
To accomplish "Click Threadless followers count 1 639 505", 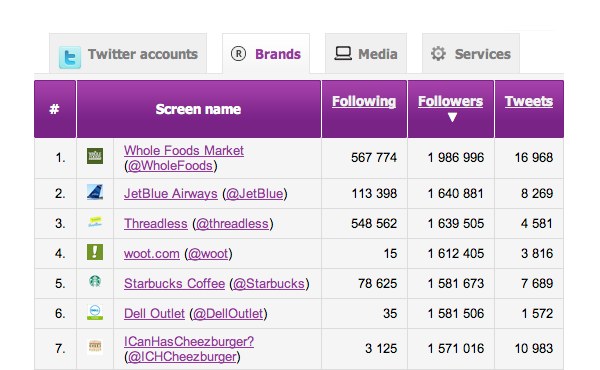I will click(x=456, y=223).
